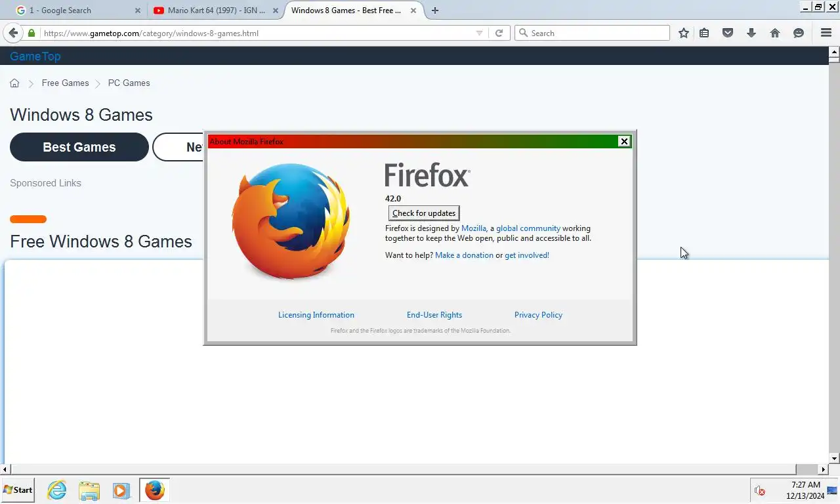
Task: Click the green padlock site identity icon
Action: (31, 33)
